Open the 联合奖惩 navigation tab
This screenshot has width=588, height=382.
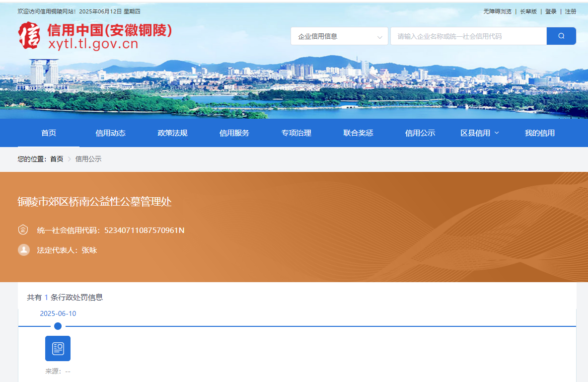coord(358,133)
